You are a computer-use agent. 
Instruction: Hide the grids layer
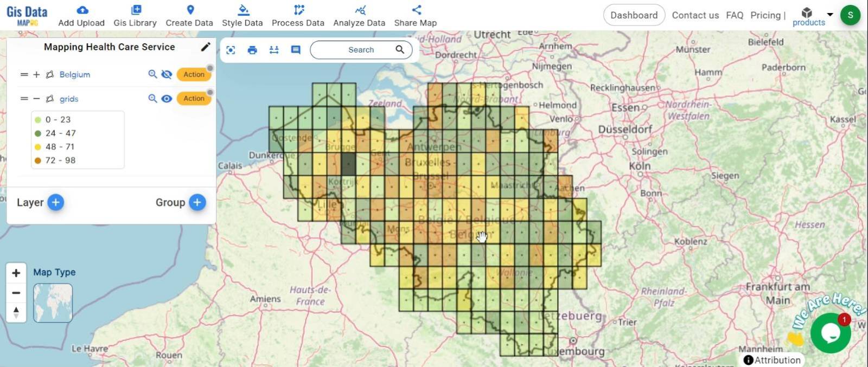tap(167, 99)
